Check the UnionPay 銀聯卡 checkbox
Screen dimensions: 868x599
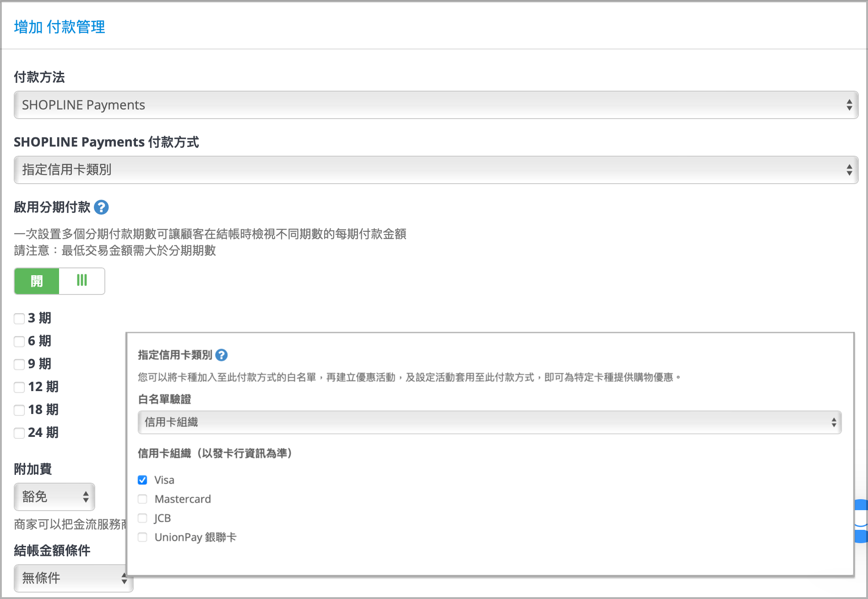[142, 537]
